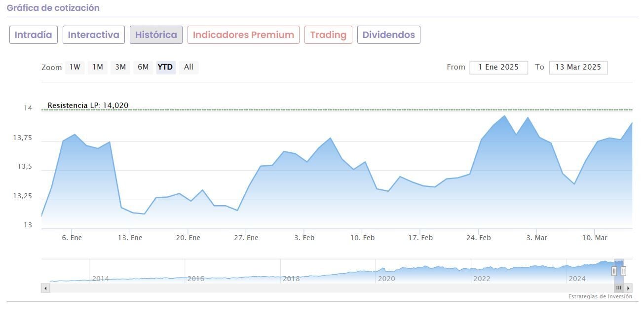
Task: Zoom chart to All history
Action: [x=189, y=67]
